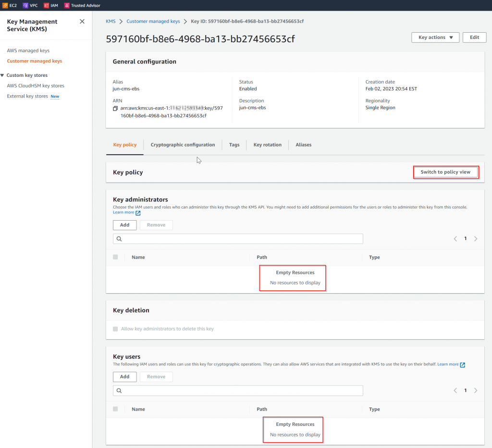Screen dimensions: 492x448
Task: Add a key administrator
Action: coord(124,225)
